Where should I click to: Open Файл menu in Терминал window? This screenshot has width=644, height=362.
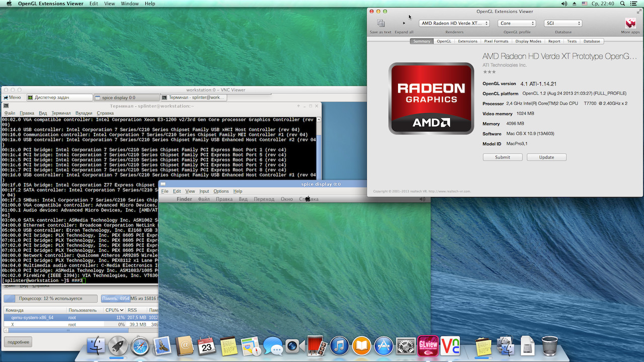tap(10, 113)
